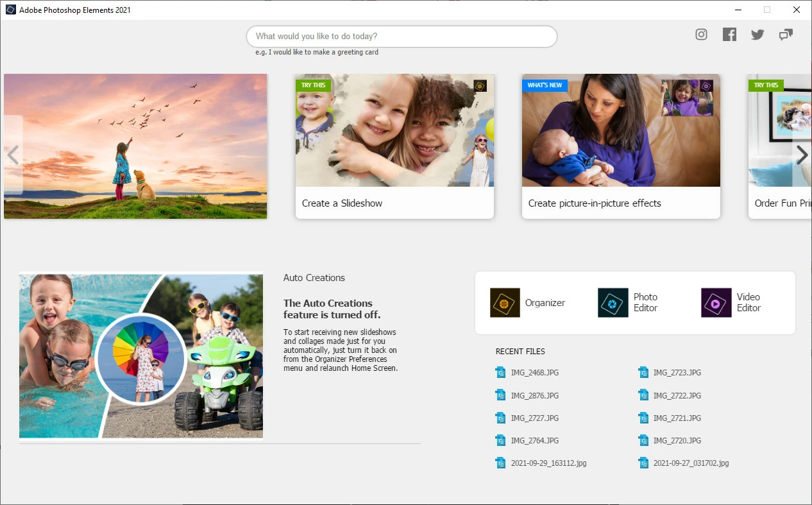Click the mother and baby card thumbnail
The image size is (812, 505).
621,130
